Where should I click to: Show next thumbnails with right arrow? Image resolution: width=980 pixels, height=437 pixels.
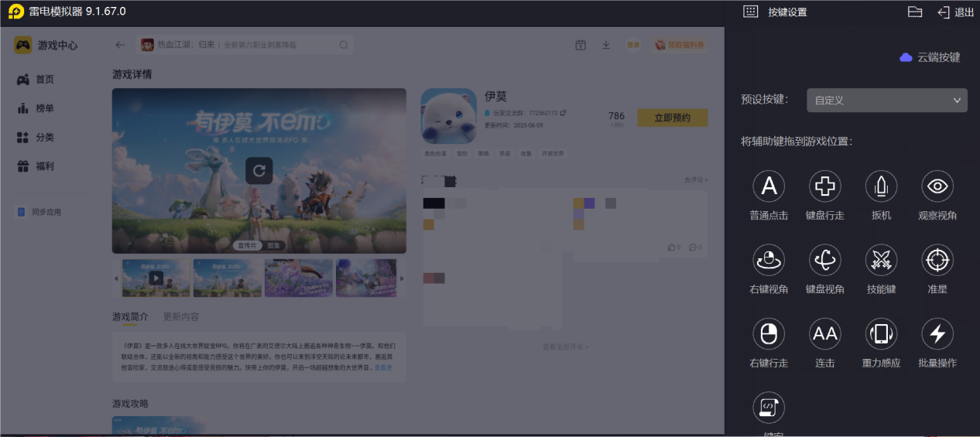click(x=402, y=278)
